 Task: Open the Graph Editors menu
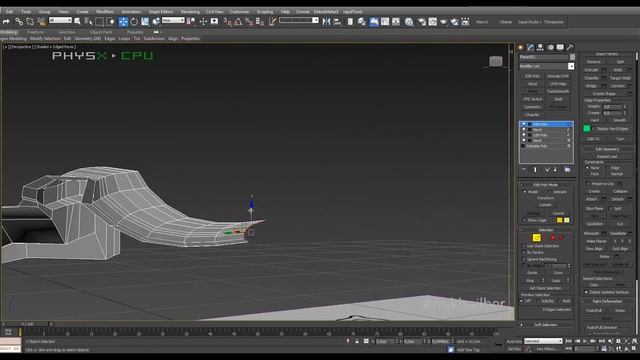pyautogui.click(x=161, y=12)
